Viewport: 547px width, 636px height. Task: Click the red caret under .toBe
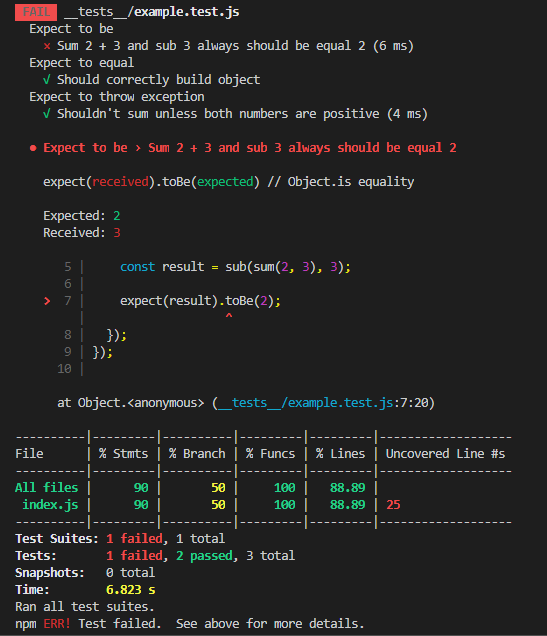coord(229,316)
